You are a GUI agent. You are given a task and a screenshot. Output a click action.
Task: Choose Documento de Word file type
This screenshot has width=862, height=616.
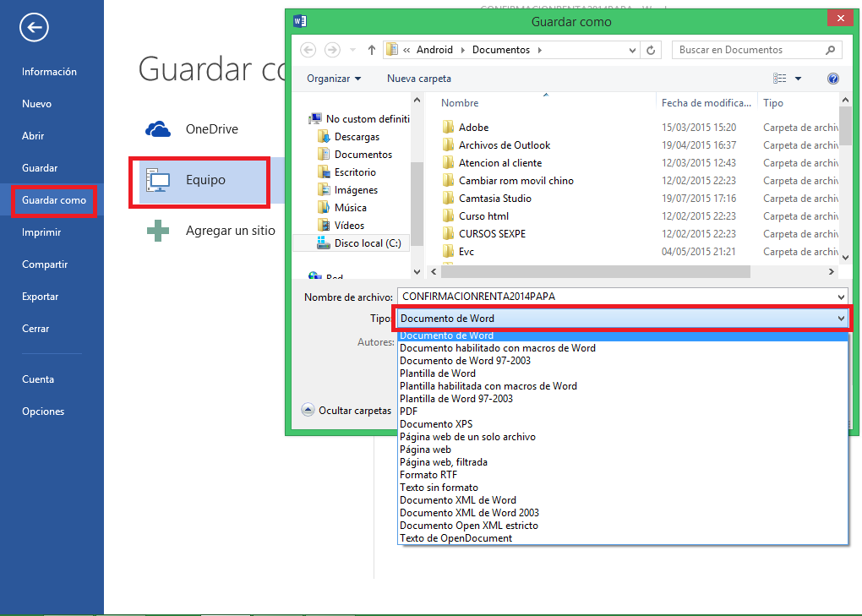[623, 335]
